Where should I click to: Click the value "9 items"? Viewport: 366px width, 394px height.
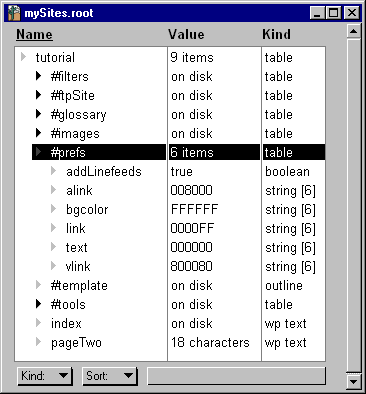(192, 57)
